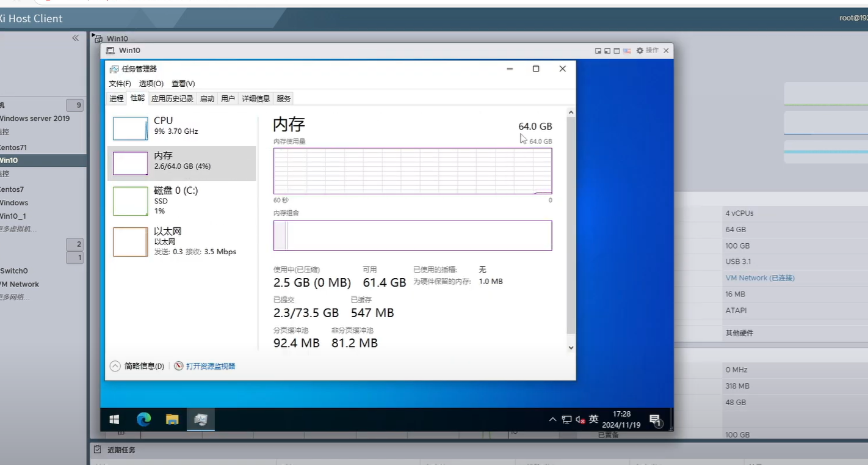Screen dimensions: 868x465
Task: Open the 查看(V) menu in Task Manager
Action: [183, 83]
